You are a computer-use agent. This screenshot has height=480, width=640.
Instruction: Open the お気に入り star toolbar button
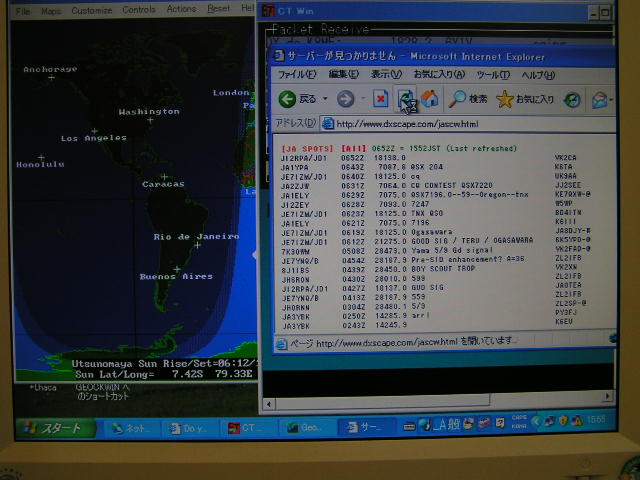(525, 99)
